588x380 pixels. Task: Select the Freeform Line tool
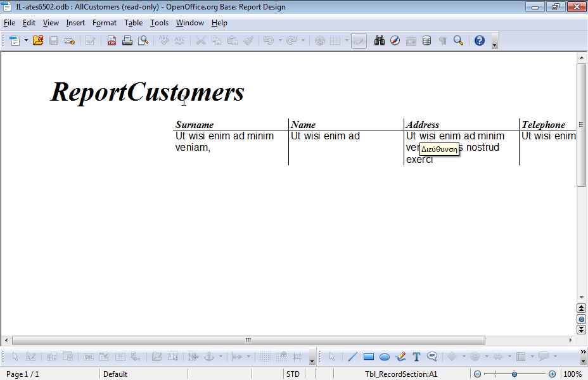pyautogui.click(x=400, y=357)
